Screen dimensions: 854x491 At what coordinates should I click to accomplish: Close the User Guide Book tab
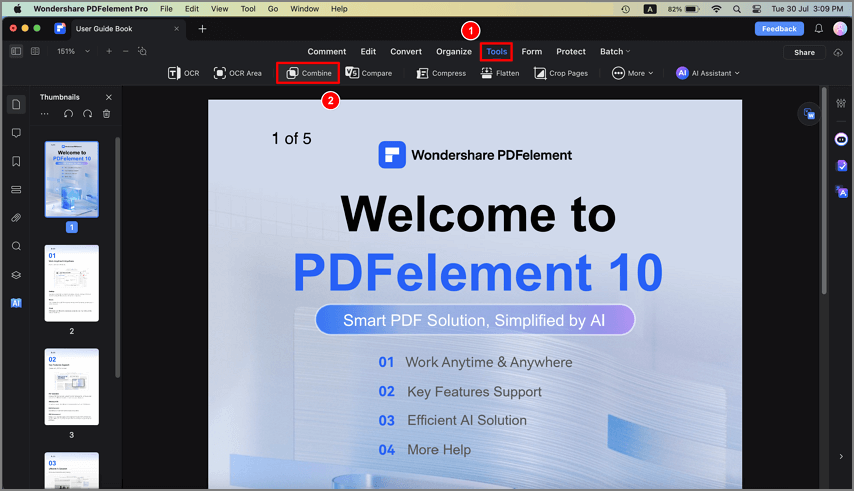click(176, 29)
